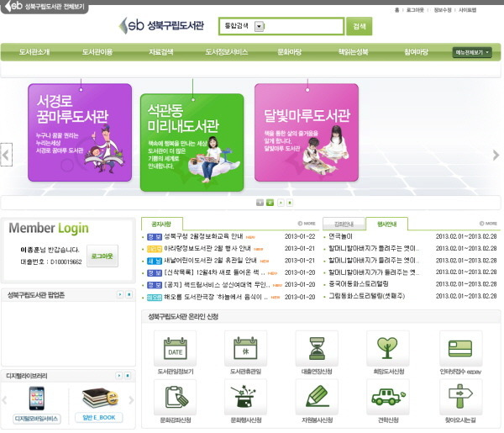
Task: Click the search text input field
Action: click(x=303, y=26)
